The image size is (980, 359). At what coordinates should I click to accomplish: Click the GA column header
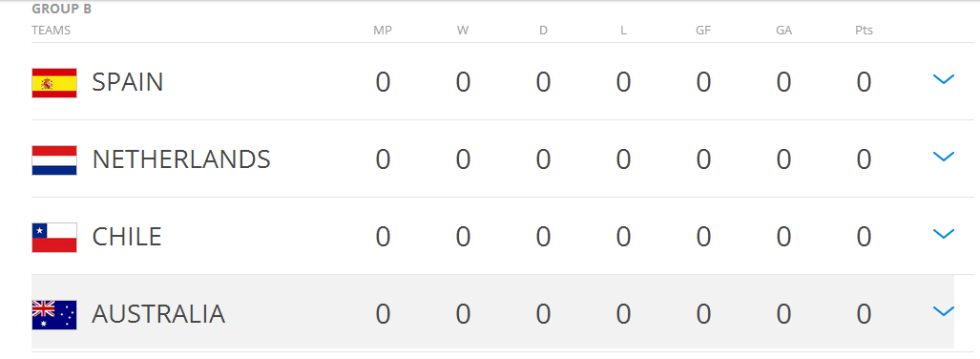[x=783, y=30]
